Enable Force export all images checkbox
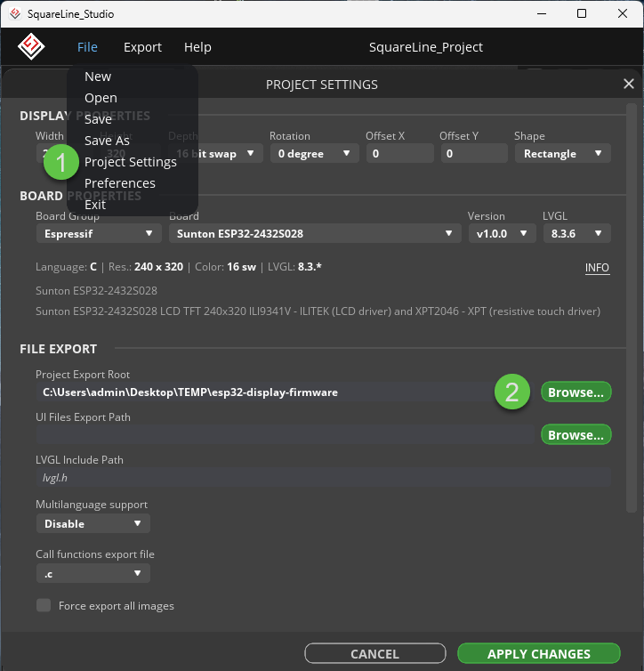The image size is (644, 671). 44,605
